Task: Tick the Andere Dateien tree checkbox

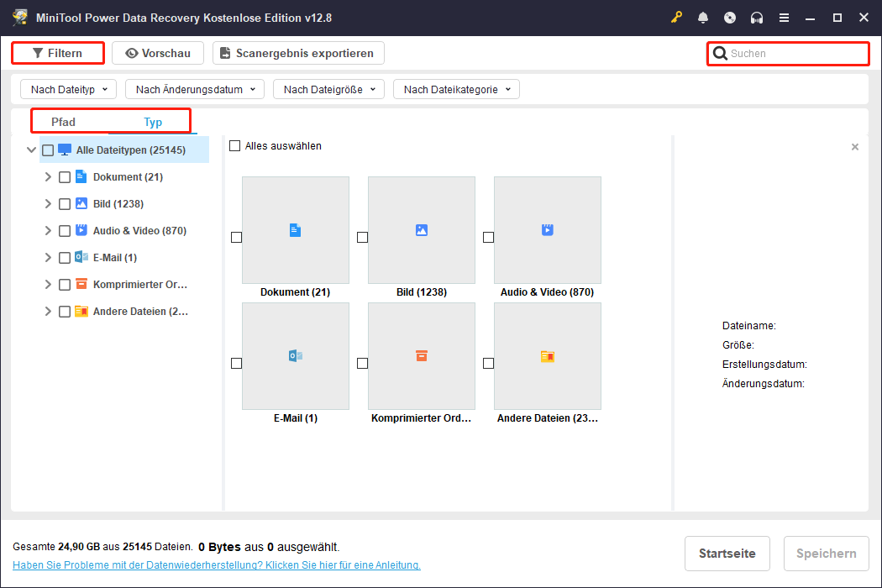Action: tap(65, 312)
